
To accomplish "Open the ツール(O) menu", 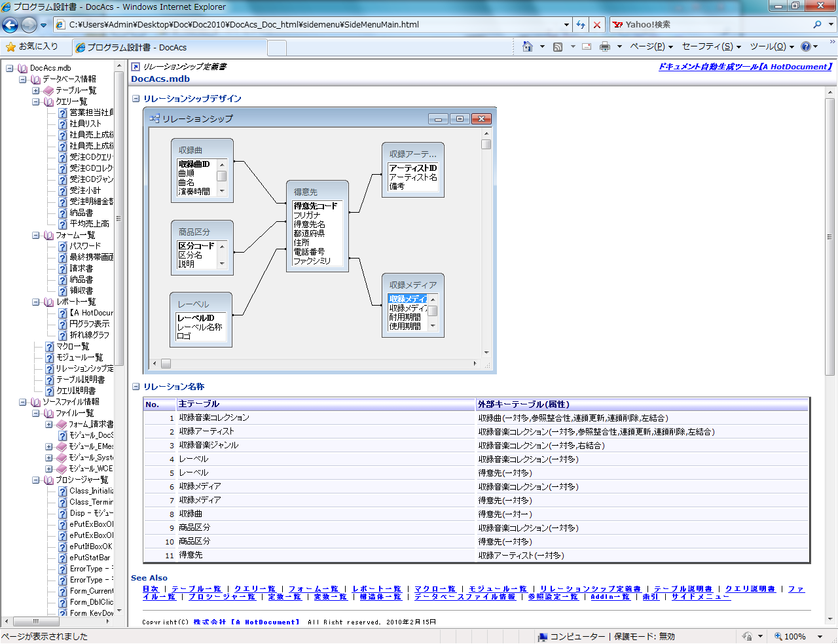I will 772,46.
